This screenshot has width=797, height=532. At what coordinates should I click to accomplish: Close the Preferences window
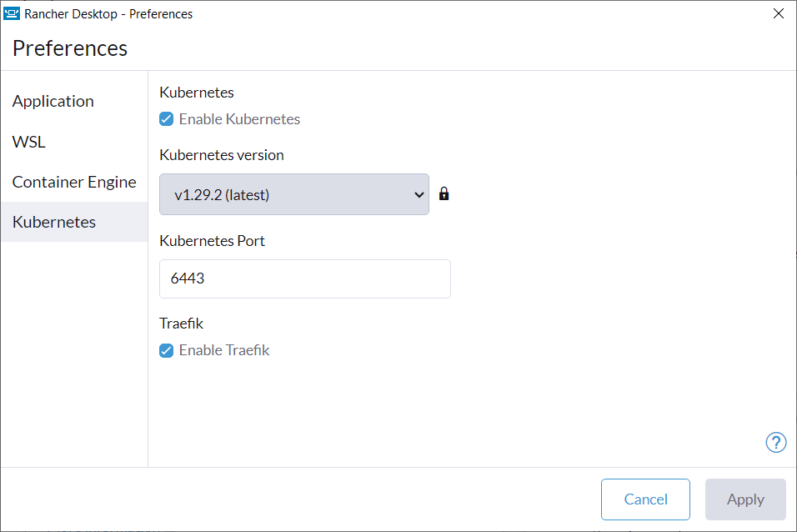778,13
